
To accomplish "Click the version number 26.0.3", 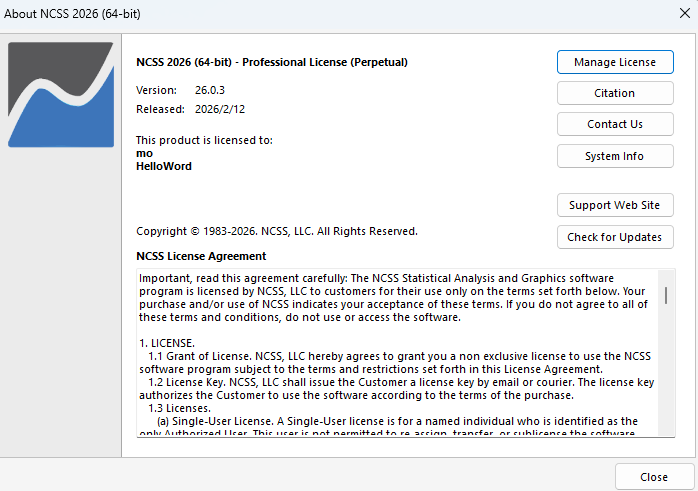I will coord(210,90).
